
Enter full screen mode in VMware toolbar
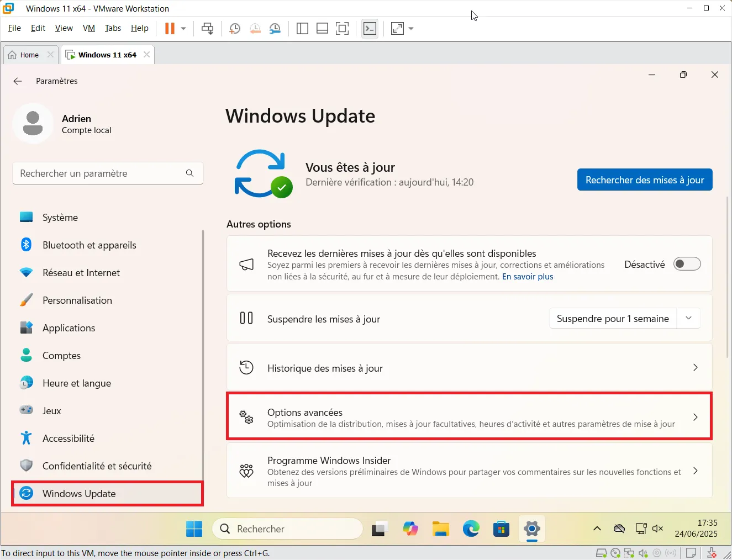[x=343, y=29]
